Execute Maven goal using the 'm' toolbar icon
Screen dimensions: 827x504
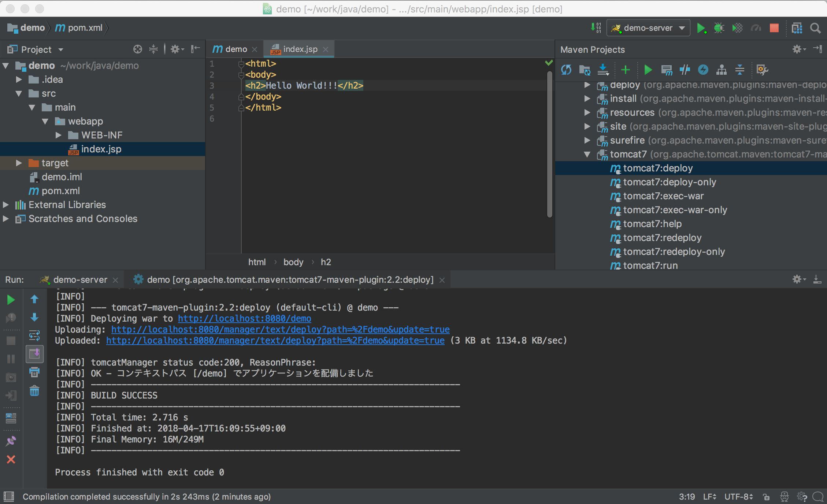(x=667, y=70)
